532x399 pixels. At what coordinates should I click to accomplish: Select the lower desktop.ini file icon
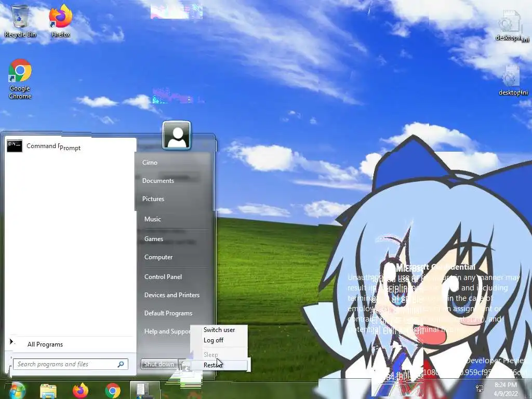(x=512, y=81)
